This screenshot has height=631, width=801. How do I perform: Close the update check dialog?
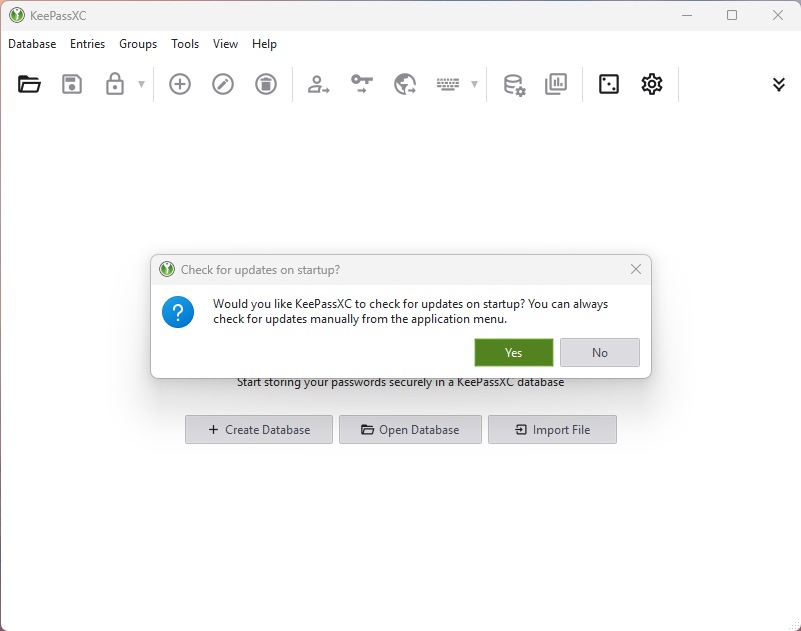point(636,269)
